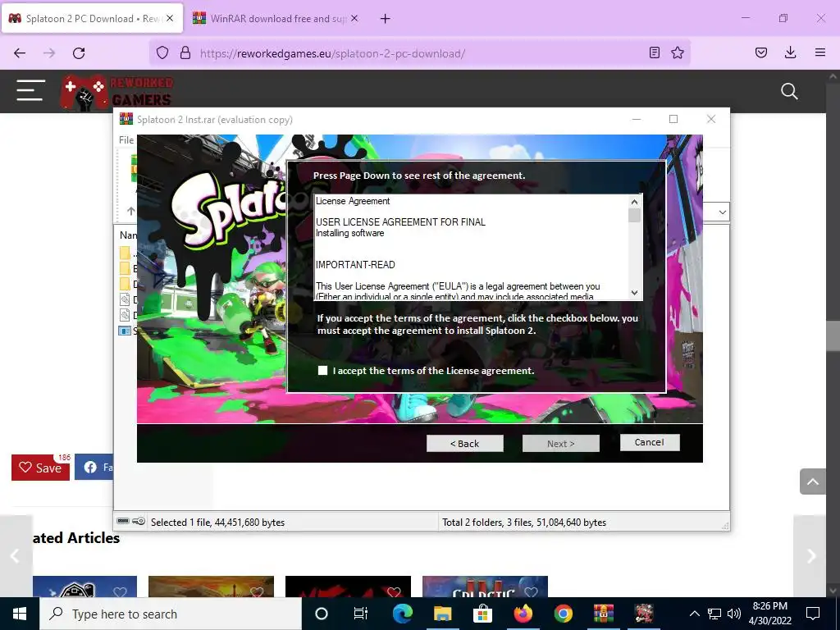
Task: Open WinRAR from taskbar
Action: [x=603, y=614]
